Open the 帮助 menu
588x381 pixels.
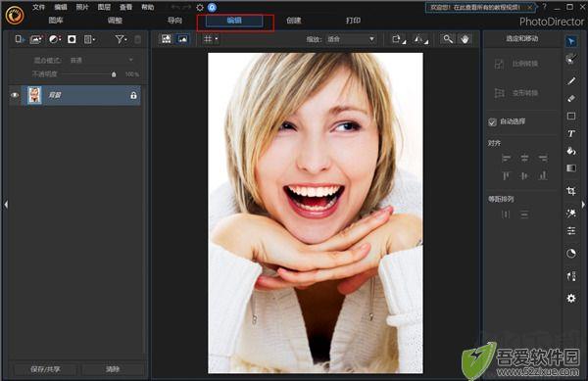point(147,7)
